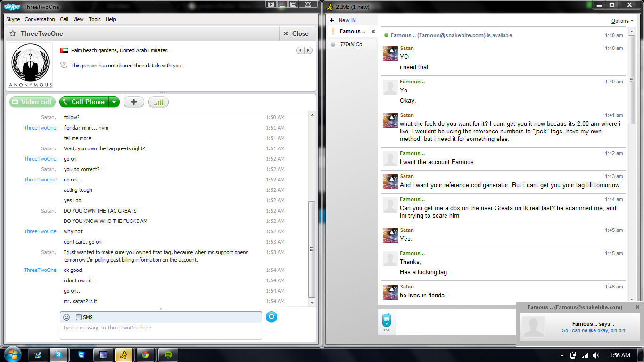644x362 pixels.
Task: Click the message 'i dont own it'
Action: (78, 280)
